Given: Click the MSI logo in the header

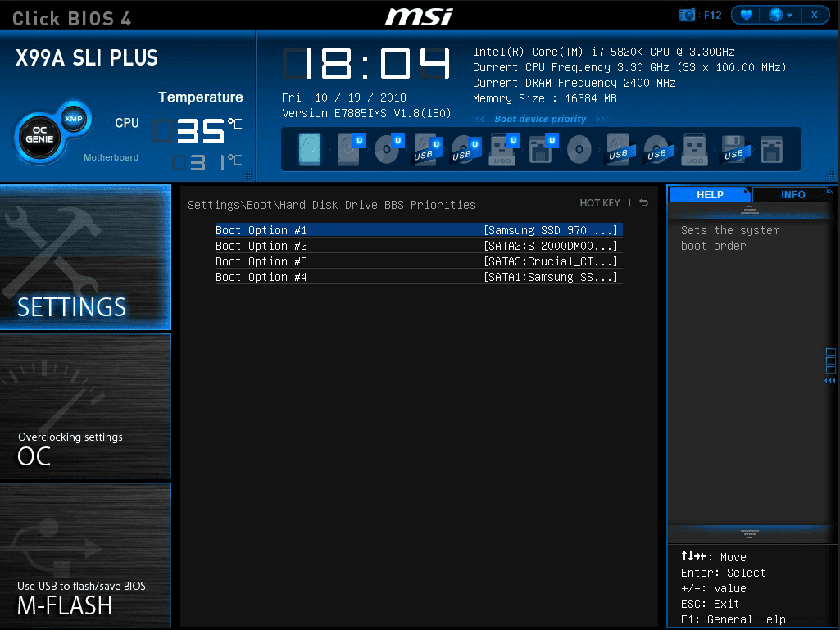Looking at the screenshot, I should (419, 16).
